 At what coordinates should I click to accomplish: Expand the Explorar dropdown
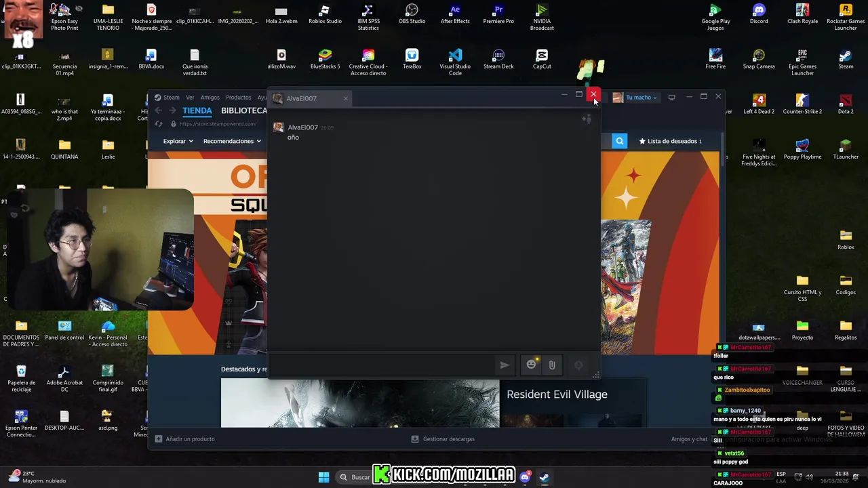178,141
